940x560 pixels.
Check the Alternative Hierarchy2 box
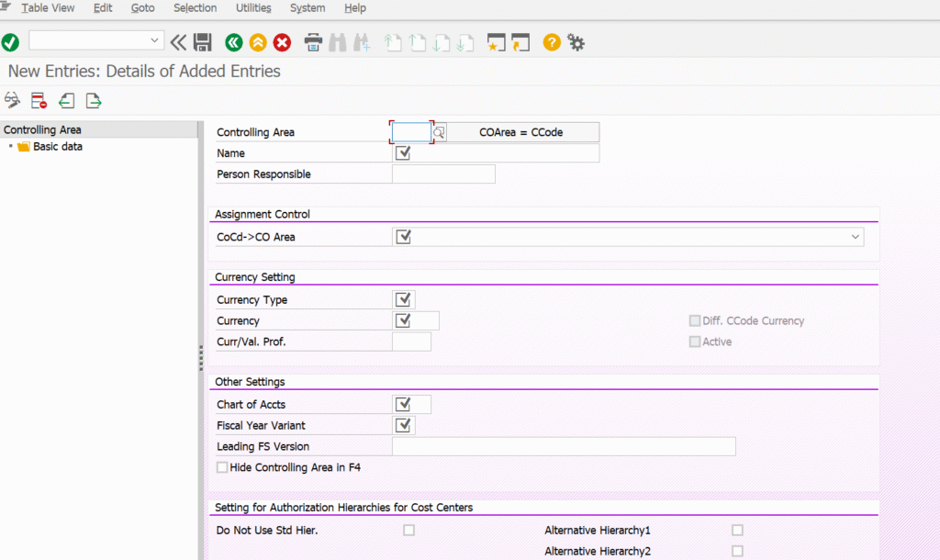click(737, 551)
